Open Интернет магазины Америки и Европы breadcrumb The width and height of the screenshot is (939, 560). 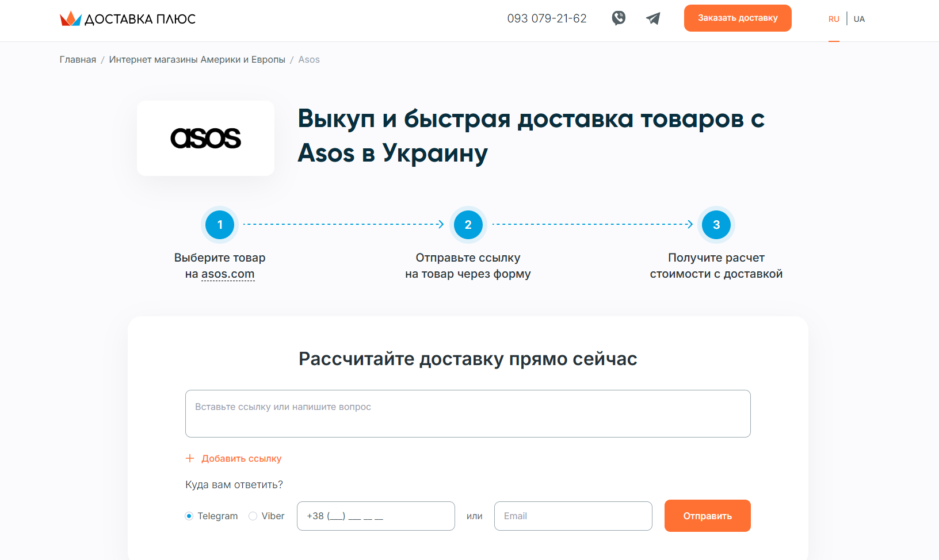[197, 60]
